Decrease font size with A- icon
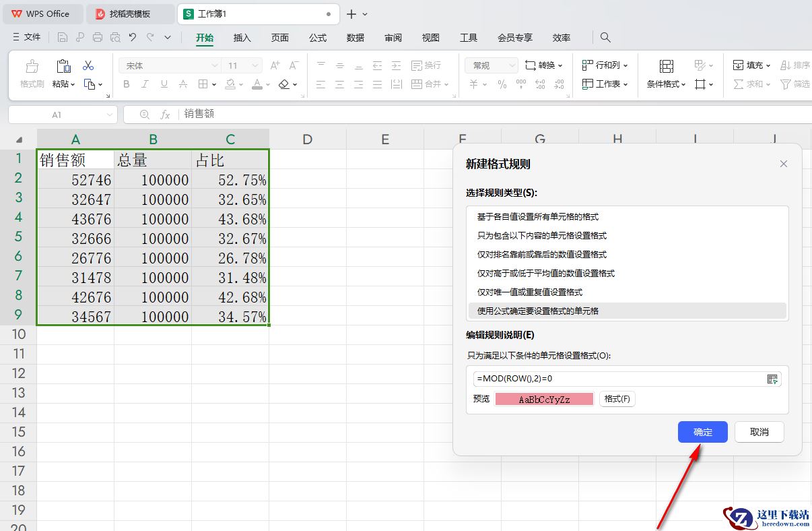 pyautogui.click(x=294, y=65)
